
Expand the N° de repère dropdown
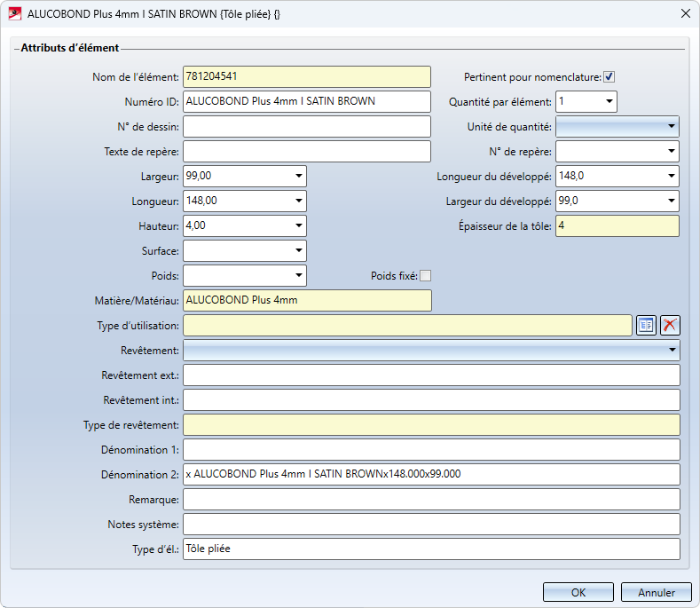click(x=670, y=152)
